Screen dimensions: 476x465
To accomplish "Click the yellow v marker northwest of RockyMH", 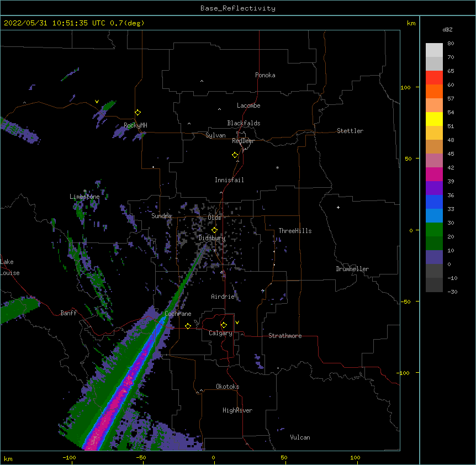I will (x=97, y=102).
